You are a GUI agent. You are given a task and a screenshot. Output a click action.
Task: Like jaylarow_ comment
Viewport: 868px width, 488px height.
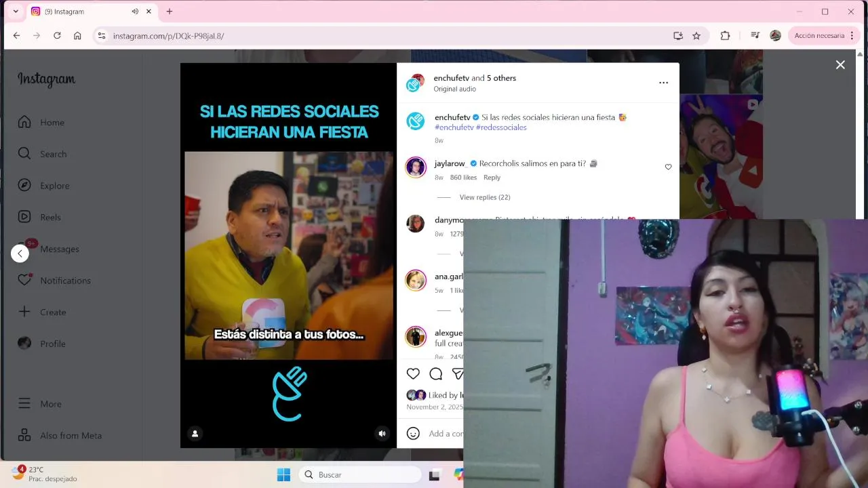click(668, 167)
